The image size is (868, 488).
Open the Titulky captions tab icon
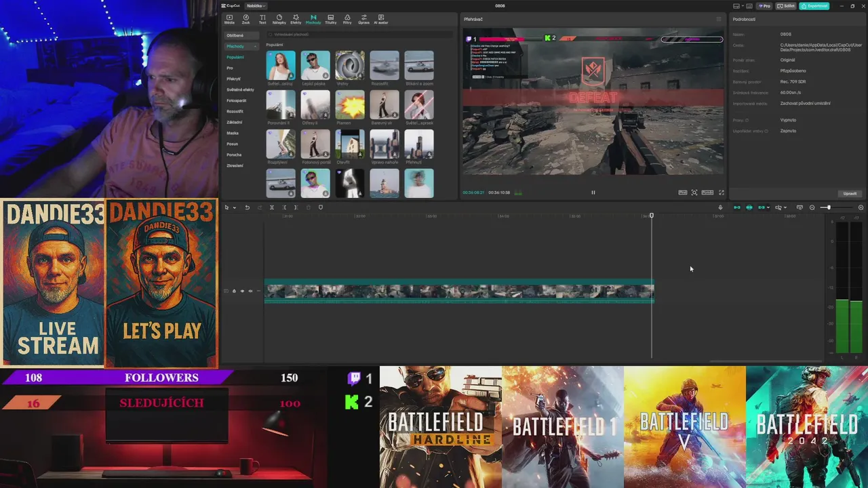(x=331, y=18)
